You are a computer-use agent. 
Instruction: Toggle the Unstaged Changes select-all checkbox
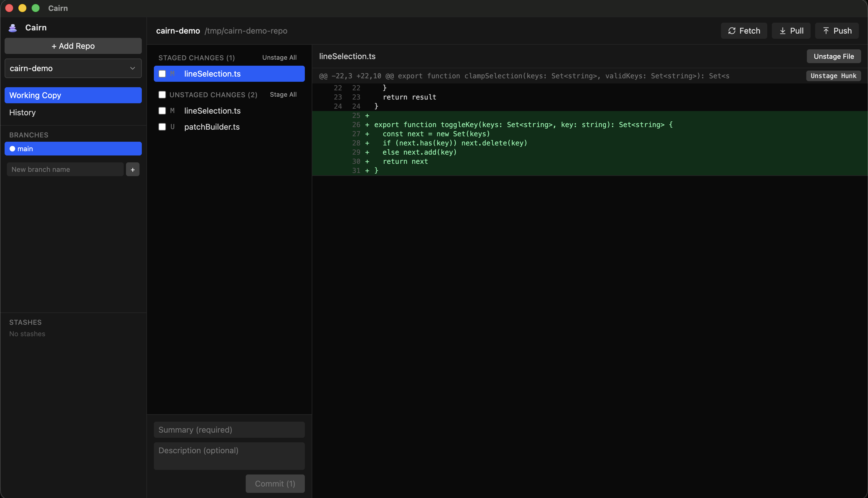coord(162,95)
